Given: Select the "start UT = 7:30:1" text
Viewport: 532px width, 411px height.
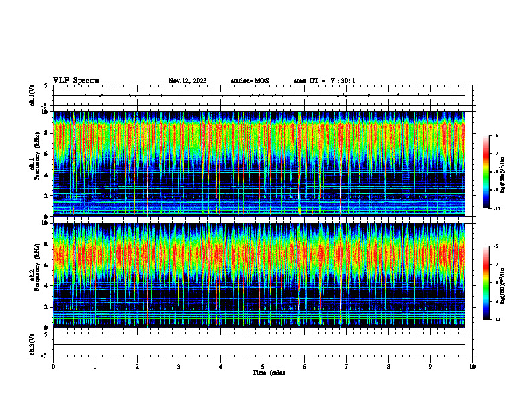Looking at the screenshot, I should [x=324, y=81].
